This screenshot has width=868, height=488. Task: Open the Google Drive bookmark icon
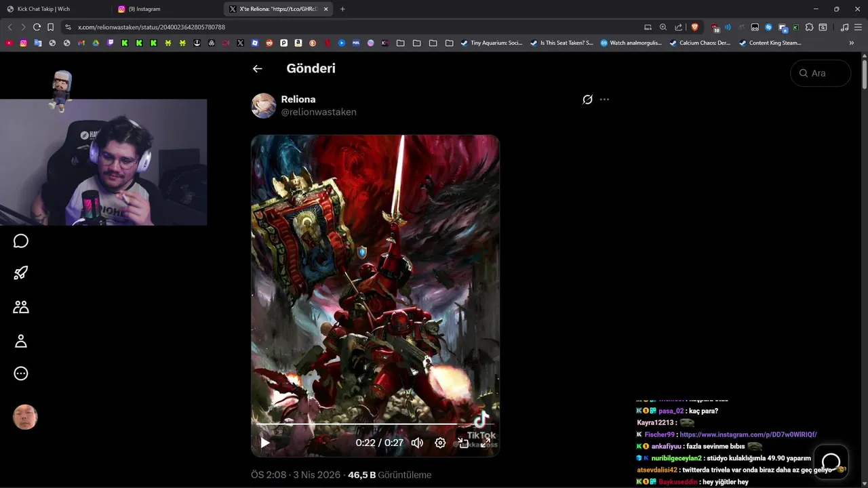96,43
